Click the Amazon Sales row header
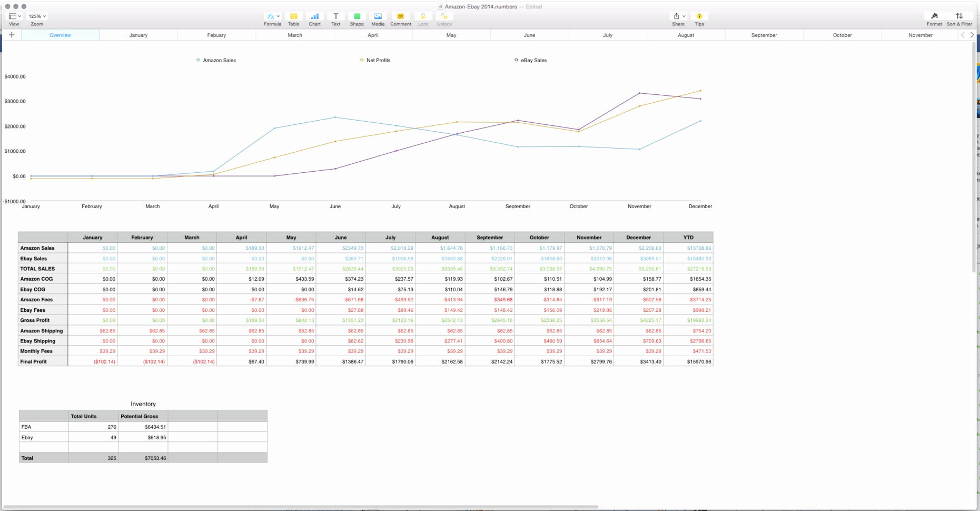 tap(43, 248)
